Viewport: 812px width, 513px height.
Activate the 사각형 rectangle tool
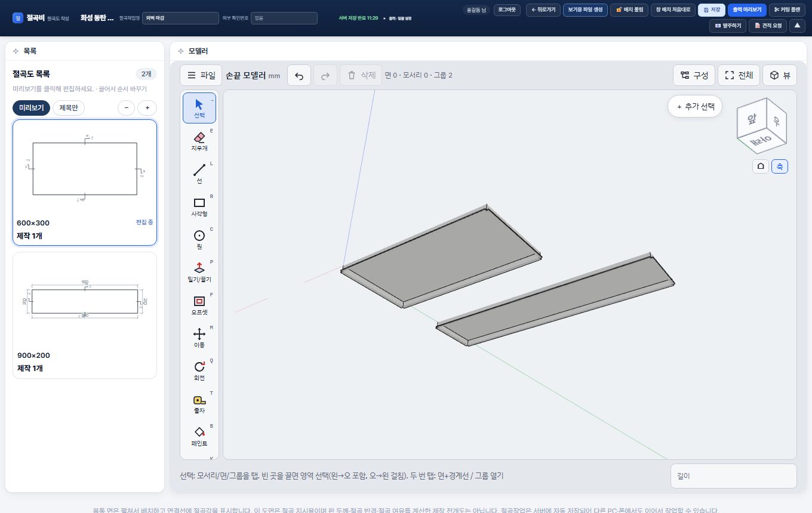199,206
